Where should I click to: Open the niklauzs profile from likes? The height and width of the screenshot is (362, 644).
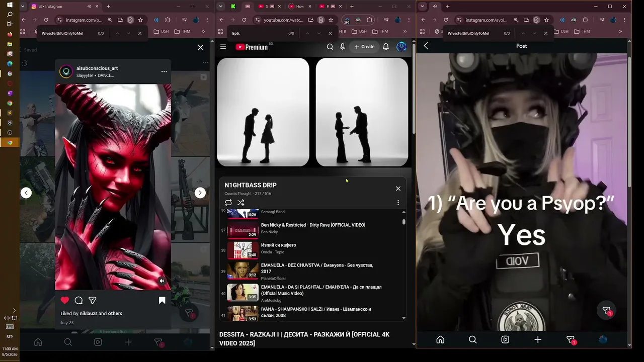pyautogui.click(x=88, y=313)
